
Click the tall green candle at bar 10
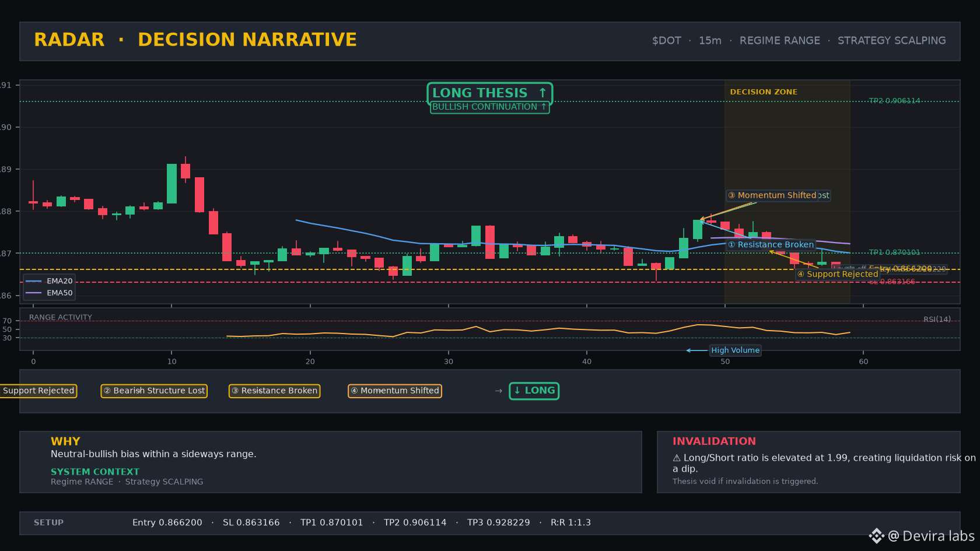(171, 184)
